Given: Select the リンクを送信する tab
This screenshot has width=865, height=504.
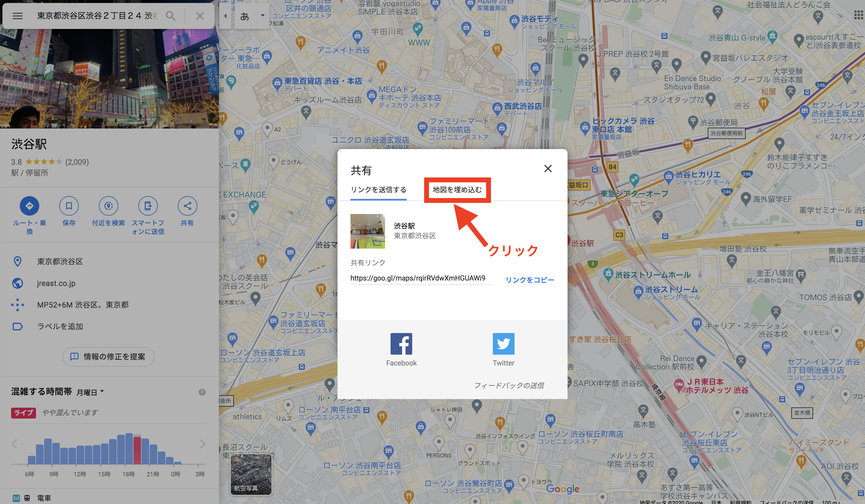Looking at the screenshot, I should click(x=378, y=190).
